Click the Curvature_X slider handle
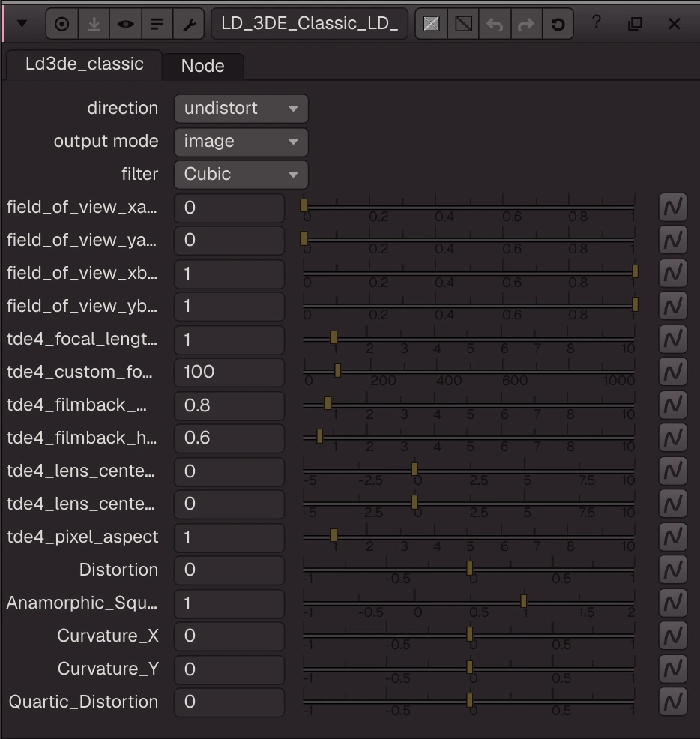The width and height of the screenshot is (700, 739). (469, 634)
